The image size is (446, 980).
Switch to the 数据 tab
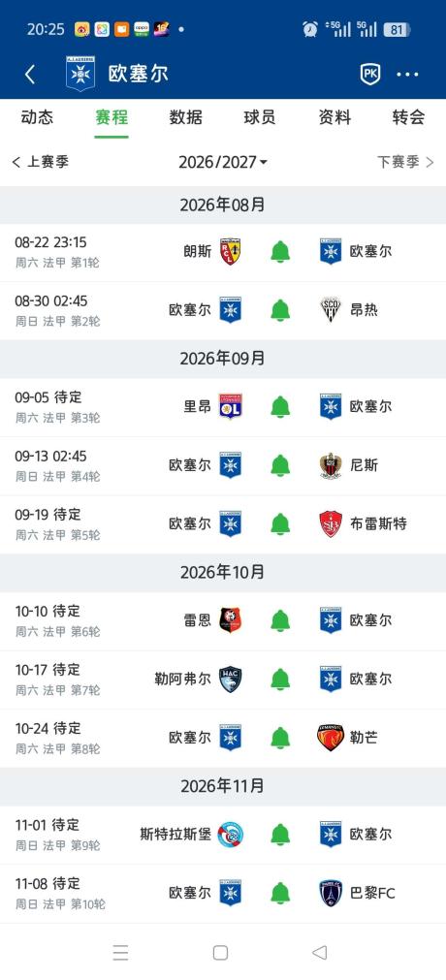pos(186,117)
